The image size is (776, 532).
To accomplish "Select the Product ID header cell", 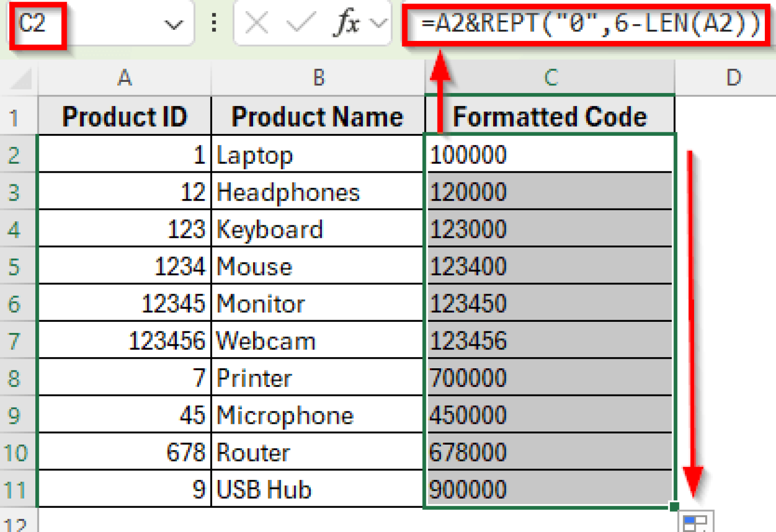I will (124, 117).
